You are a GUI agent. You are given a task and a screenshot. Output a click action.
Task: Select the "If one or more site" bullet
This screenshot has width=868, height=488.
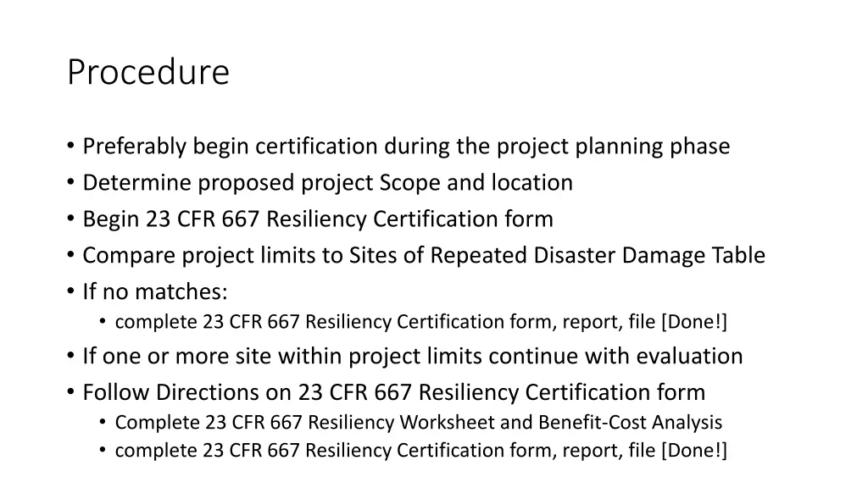[x=413, y=356]
